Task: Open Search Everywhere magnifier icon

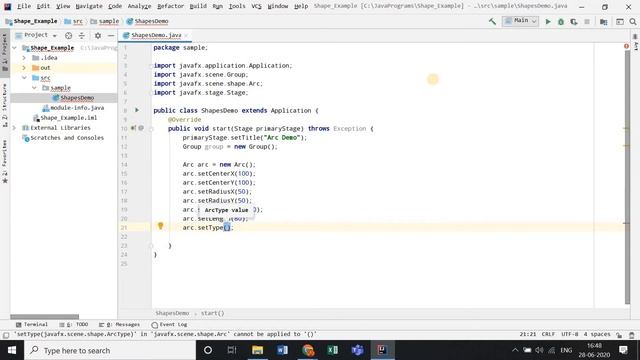Action: pos(633,22)
